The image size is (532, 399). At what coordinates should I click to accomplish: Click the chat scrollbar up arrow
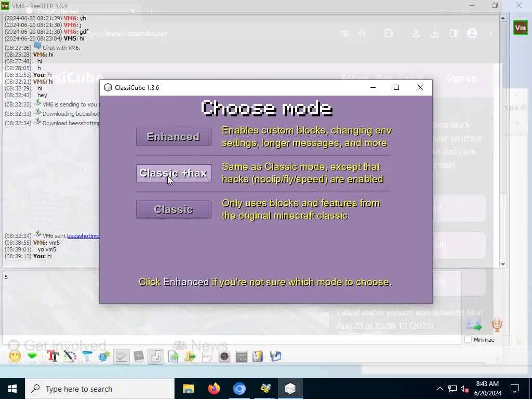click(503, 18)
